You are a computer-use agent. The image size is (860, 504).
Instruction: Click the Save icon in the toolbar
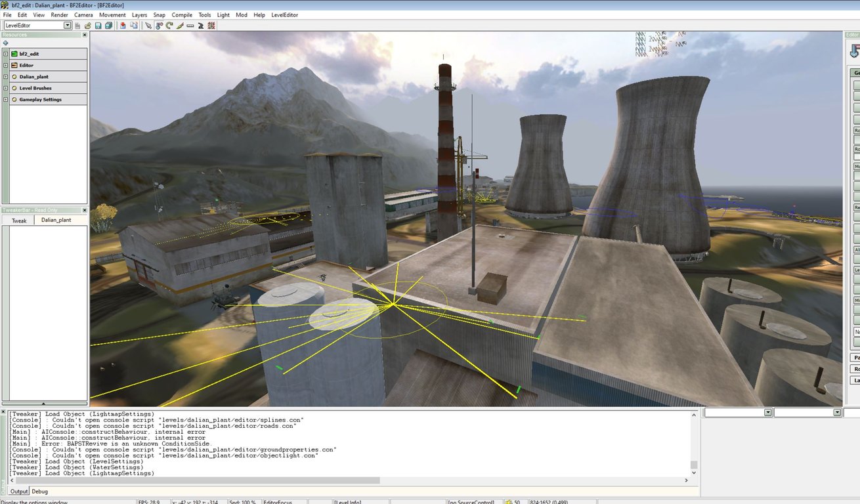[98, 26]
